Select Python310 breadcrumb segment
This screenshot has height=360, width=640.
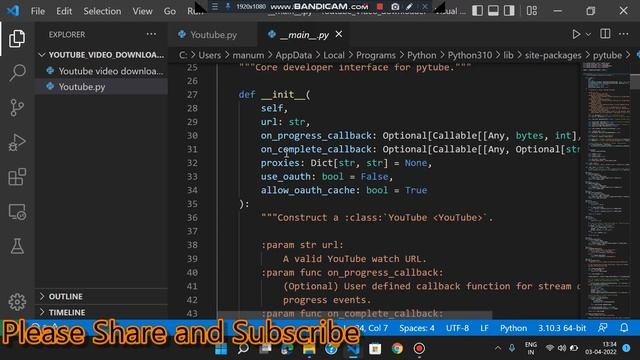coord(470,55)
